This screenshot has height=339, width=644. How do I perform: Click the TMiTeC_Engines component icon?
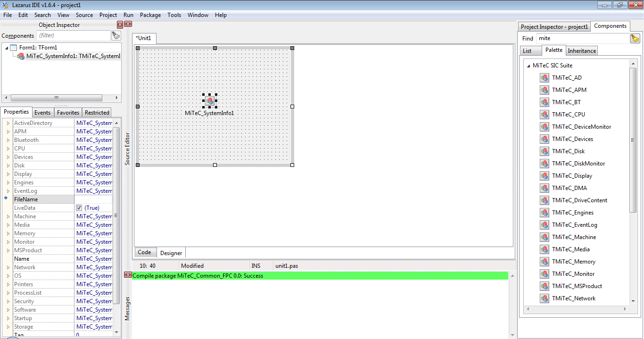tap(545, 213)
